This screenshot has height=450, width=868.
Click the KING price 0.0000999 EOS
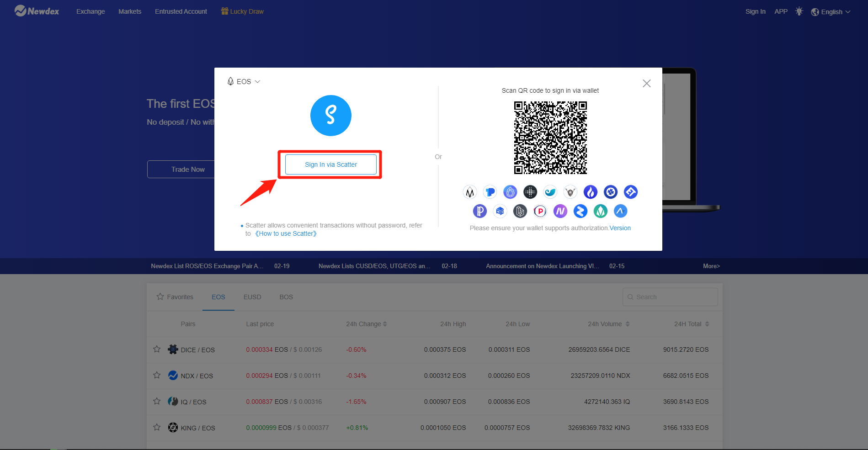[x=269, y=428]
